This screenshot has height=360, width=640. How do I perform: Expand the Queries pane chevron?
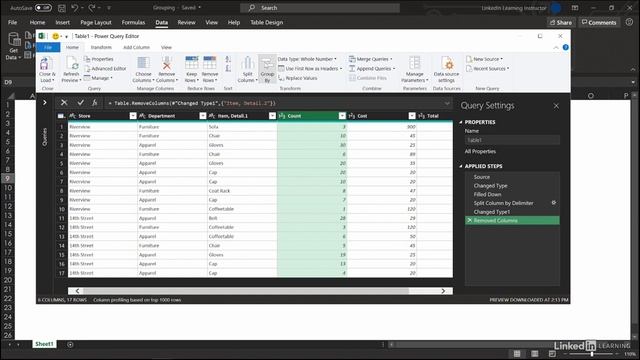(45, 102)
